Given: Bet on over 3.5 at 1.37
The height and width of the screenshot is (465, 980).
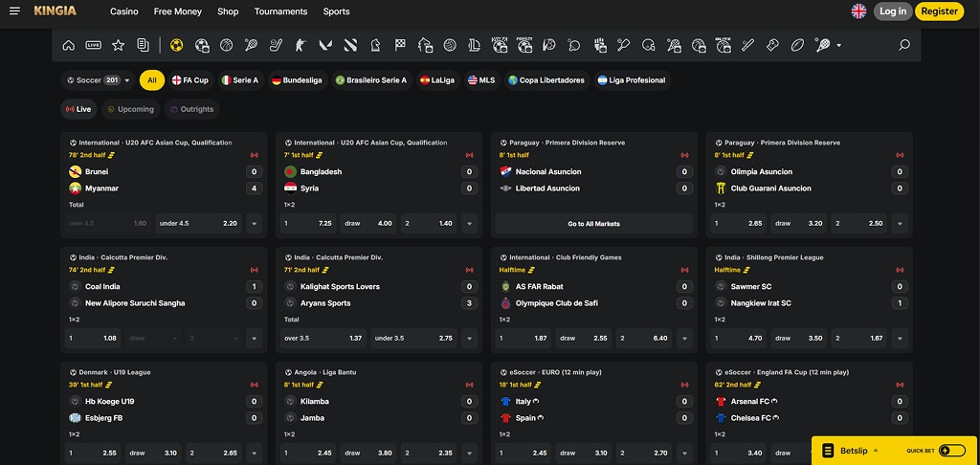Looking at the screenshot, I should pyautogui.click(x=323, y=338).
